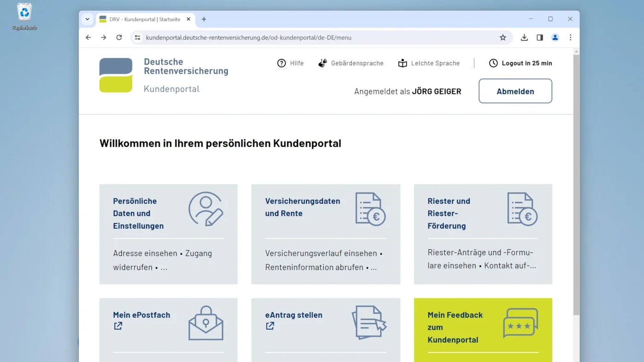644x362 pixels.
Task: Click 'Adresse einsehen • Zugang widerrufen' text
Action: tap(162, 260)
